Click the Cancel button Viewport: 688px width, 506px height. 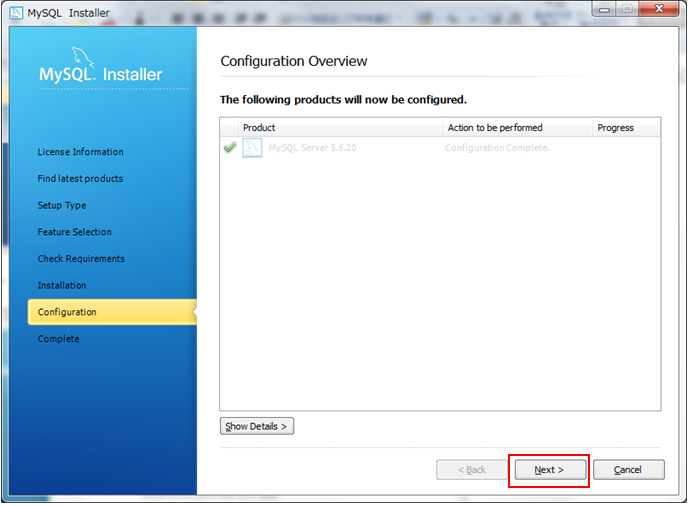tap(628, 470)
